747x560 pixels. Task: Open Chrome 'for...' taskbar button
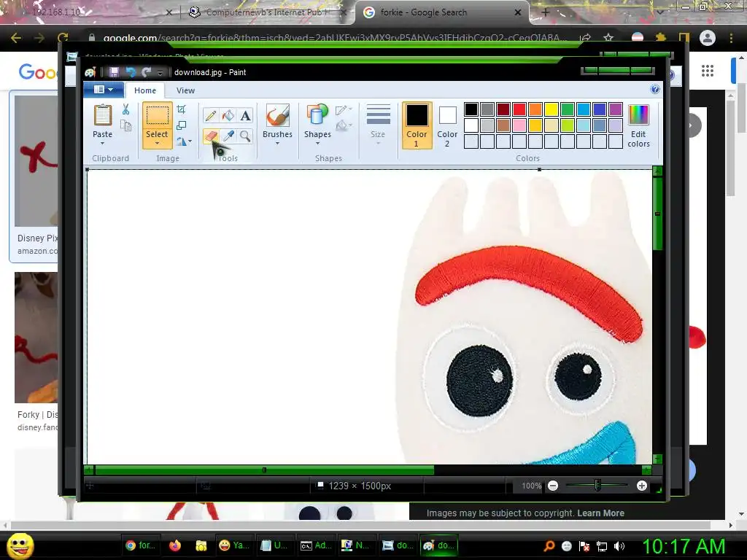tap(140, 545)
